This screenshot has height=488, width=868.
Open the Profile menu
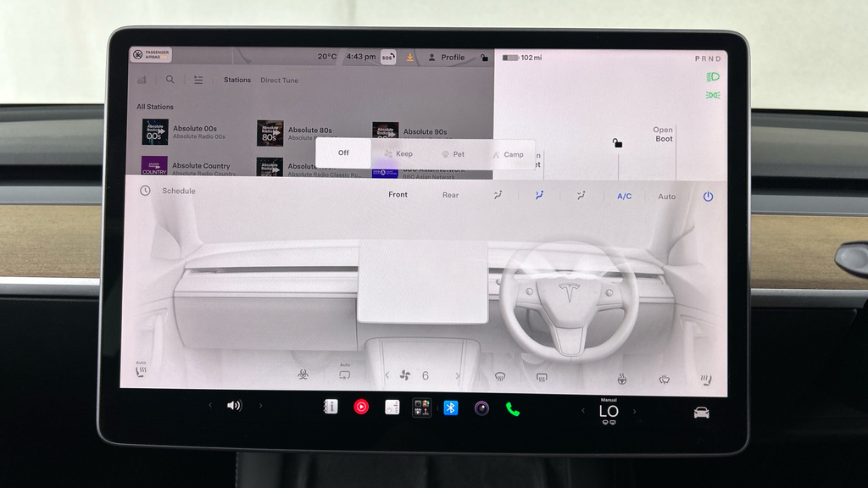point(446,57)
